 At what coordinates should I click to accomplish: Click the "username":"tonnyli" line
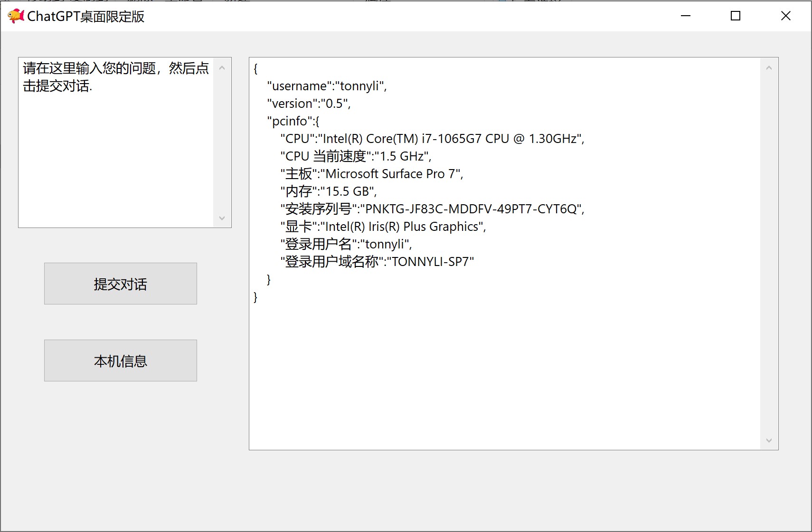click(x=327, y=86)
